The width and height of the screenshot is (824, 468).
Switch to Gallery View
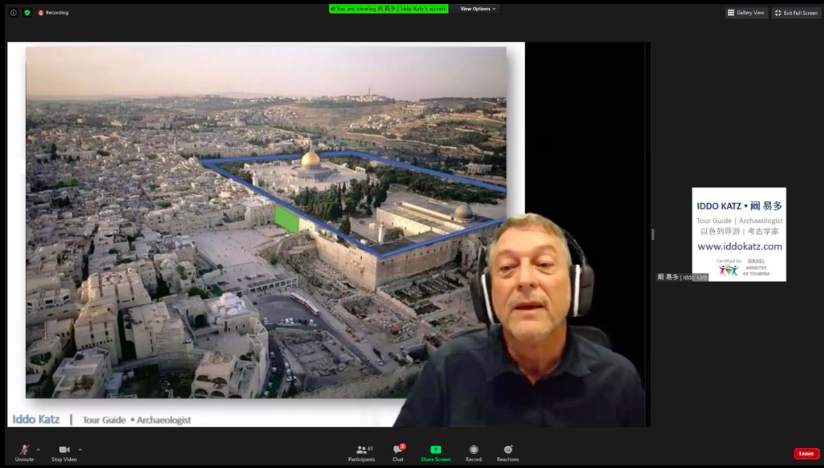(746, 13)
